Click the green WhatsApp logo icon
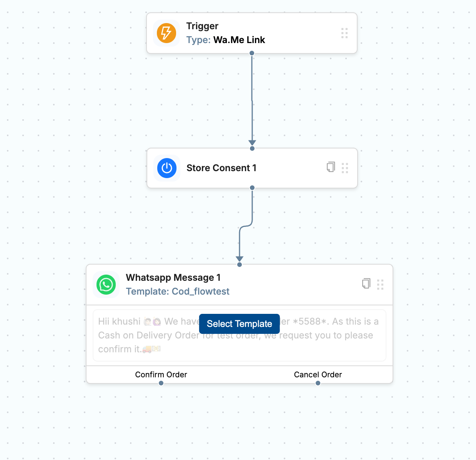Viewport: 476px width, 460px height. [106, 285]
